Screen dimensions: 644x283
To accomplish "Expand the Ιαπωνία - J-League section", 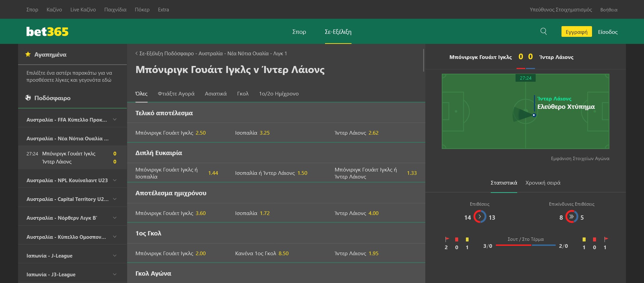I will click(x=115, y=256).
